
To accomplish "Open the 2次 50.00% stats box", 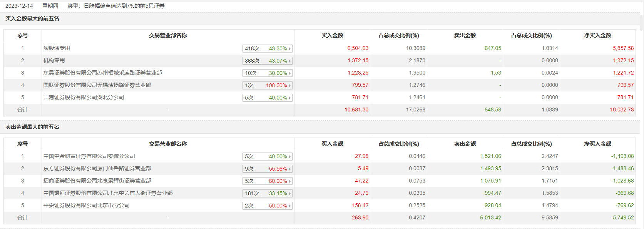I will [x=268, y=206].
